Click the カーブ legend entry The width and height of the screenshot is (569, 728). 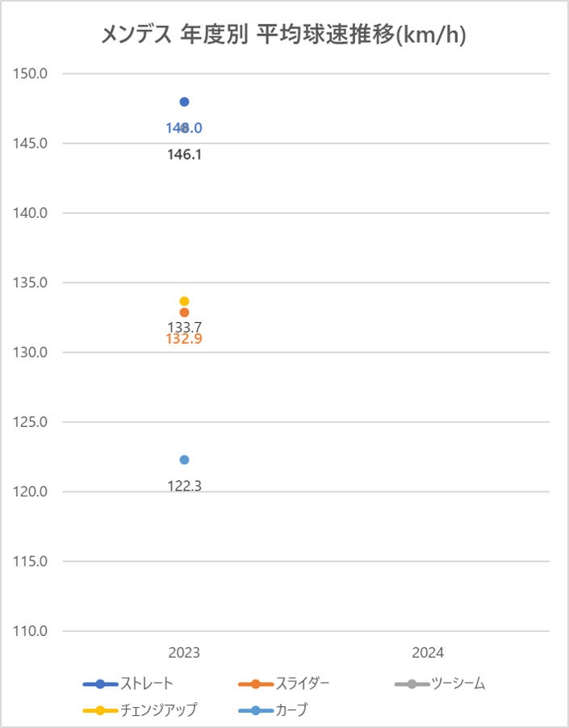tap(273, 710)
